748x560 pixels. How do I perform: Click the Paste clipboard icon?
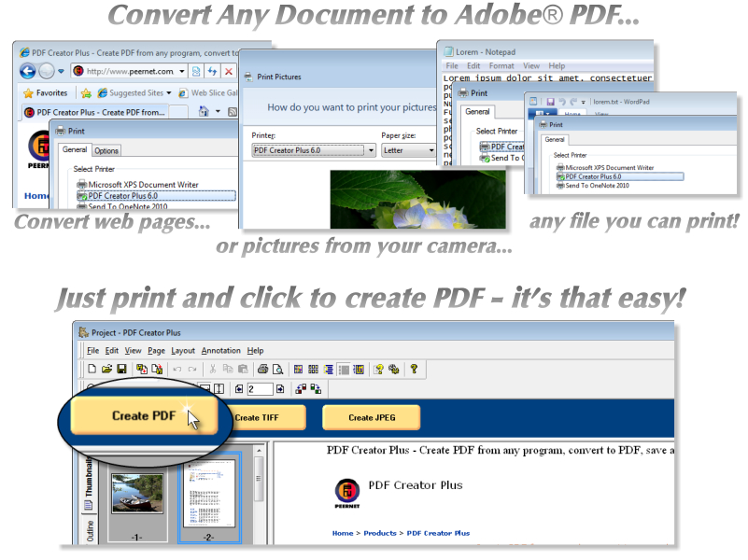click(x=243, y=369)
